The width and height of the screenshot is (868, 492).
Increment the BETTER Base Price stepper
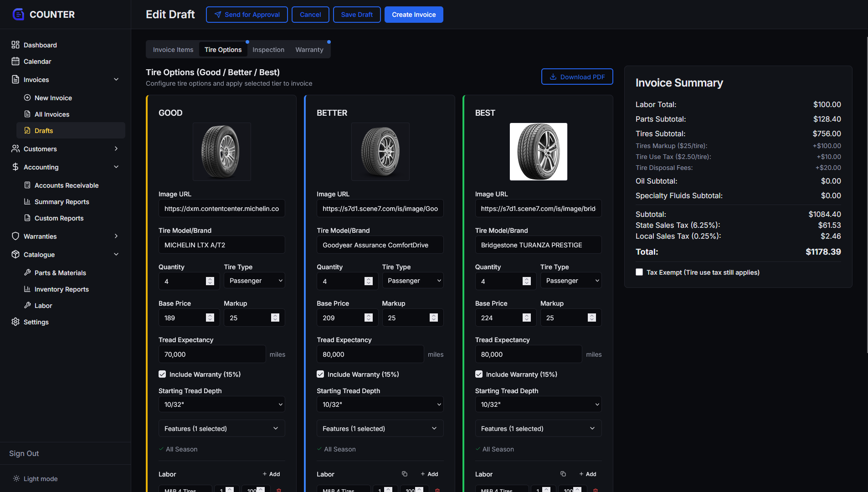pyautogui.click(x=369, y=315)
